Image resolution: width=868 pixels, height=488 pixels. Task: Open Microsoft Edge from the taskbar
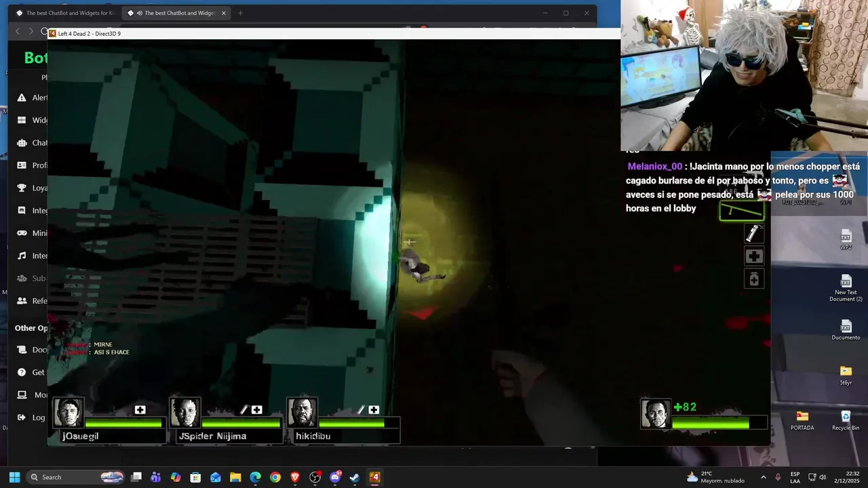pyautogui.click(x=255, y=477)
